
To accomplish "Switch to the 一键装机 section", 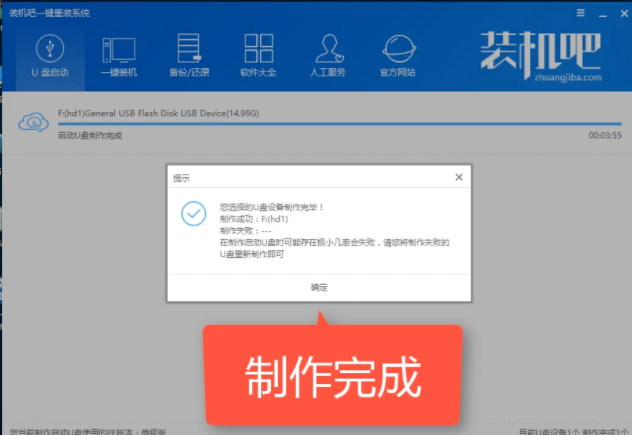I will [119, 55].
